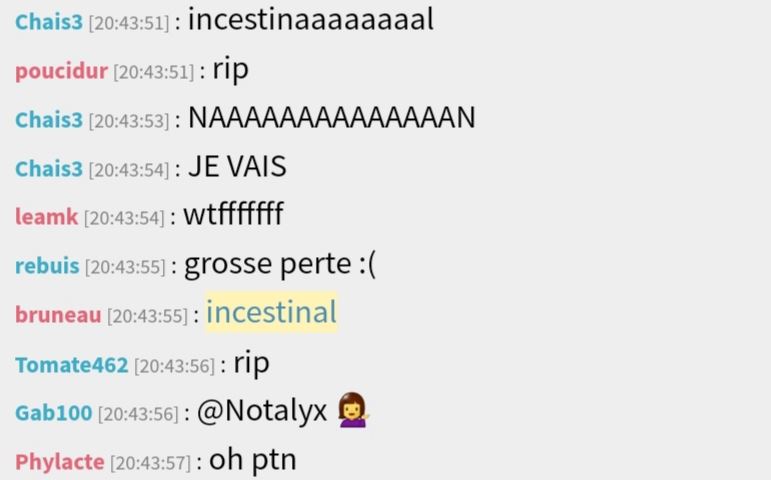Select the NAAAAAAAAAAAAAAN message
The image size is (771, 480).
(x=332, y=118)
